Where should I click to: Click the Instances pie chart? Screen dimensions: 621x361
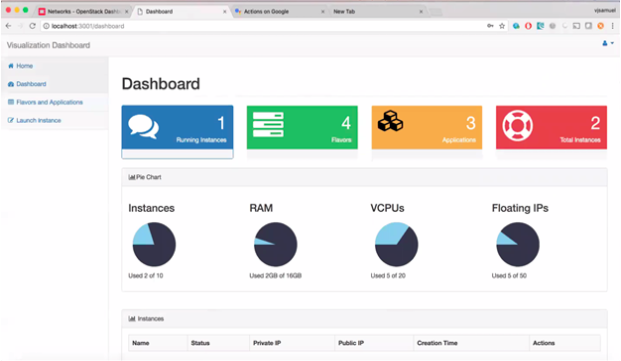[154, 244]
